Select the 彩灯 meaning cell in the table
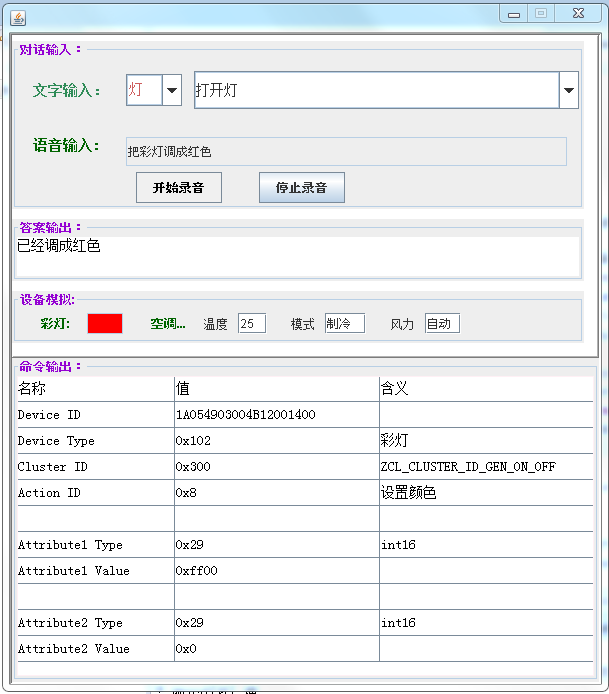This screenshot has height=694, width=609. pyautogui.click(x=486, y=441)
